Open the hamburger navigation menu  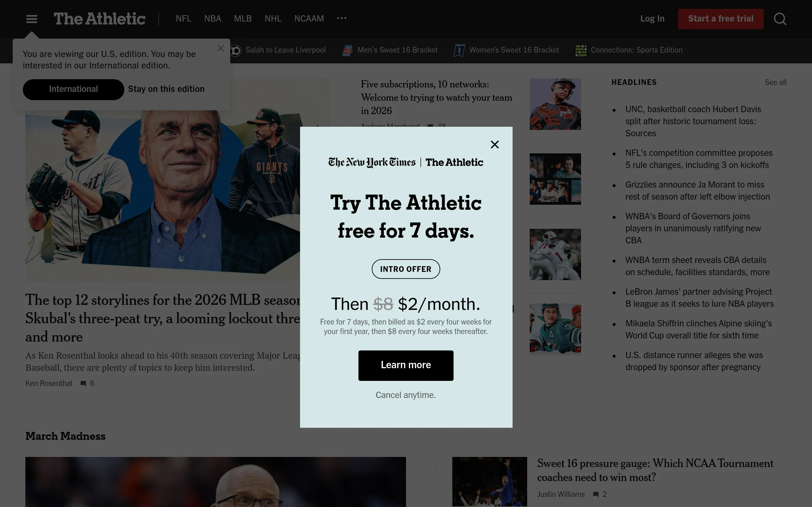(x=31, y=19)
